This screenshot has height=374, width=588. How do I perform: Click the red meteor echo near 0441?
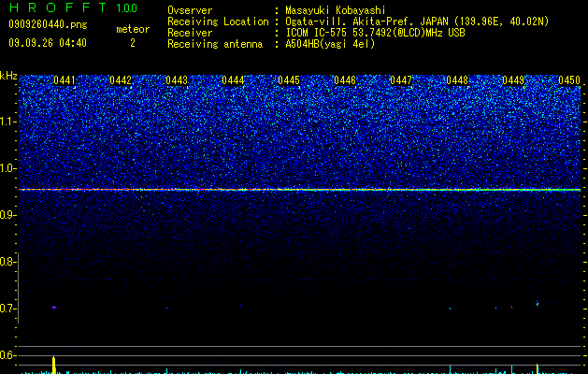click(x=54, y=308)
